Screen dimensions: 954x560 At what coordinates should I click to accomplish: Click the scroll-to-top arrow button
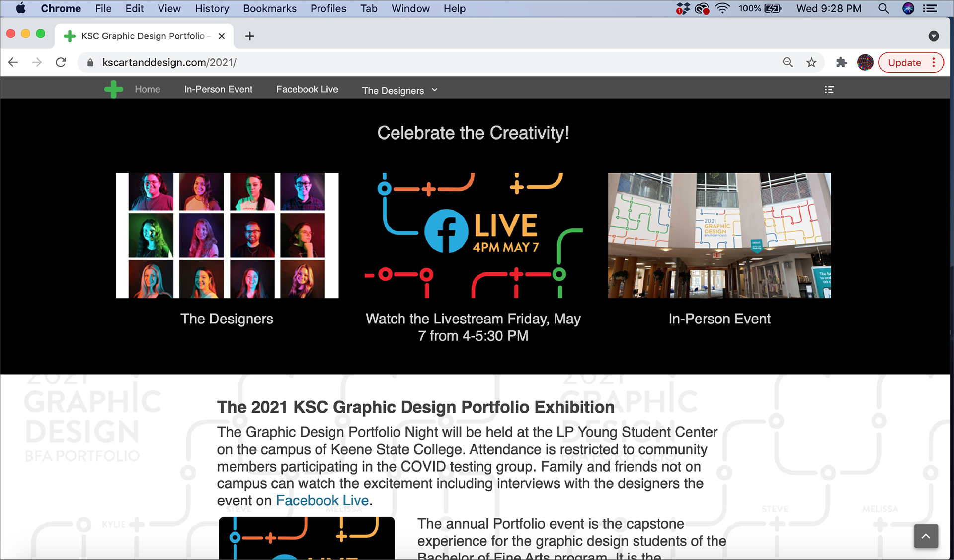pos(926,536)
